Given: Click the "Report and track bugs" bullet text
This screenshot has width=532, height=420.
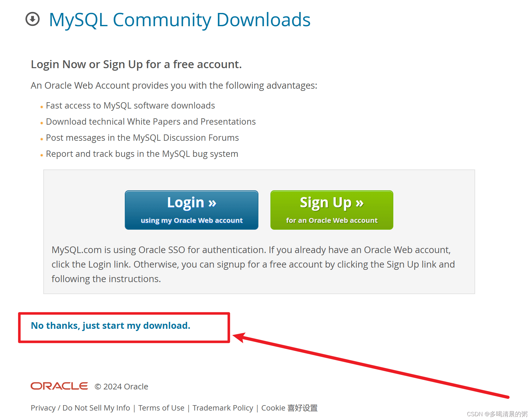Looking at the screenshot, I should [142, 154].
